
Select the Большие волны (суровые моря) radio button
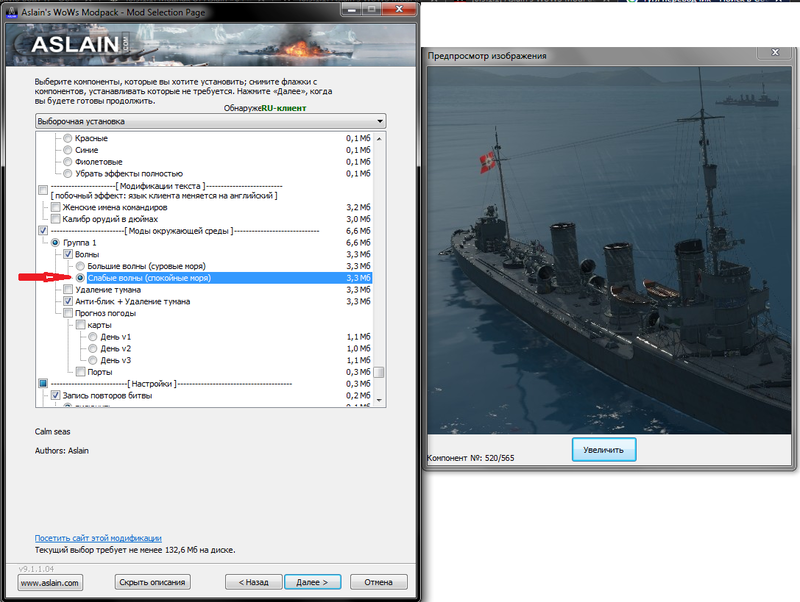tap(81, 267)
